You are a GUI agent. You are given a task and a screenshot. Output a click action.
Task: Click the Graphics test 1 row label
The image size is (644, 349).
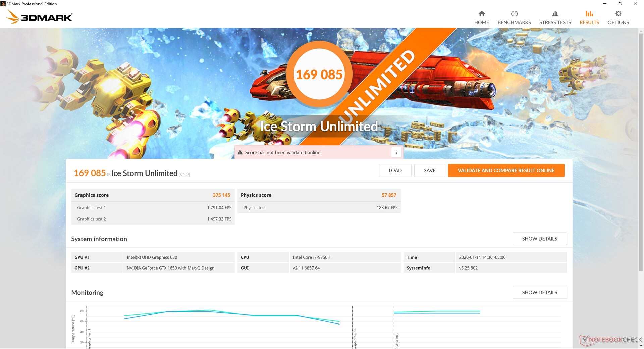[91, 208]
